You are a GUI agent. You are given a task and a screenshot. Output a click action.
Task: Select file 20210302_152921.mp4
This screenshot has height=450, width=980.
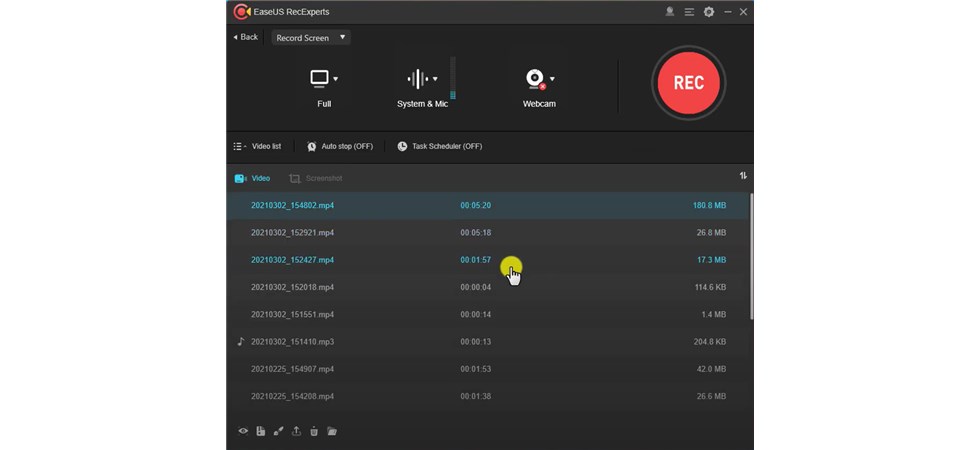click(488, 232)
